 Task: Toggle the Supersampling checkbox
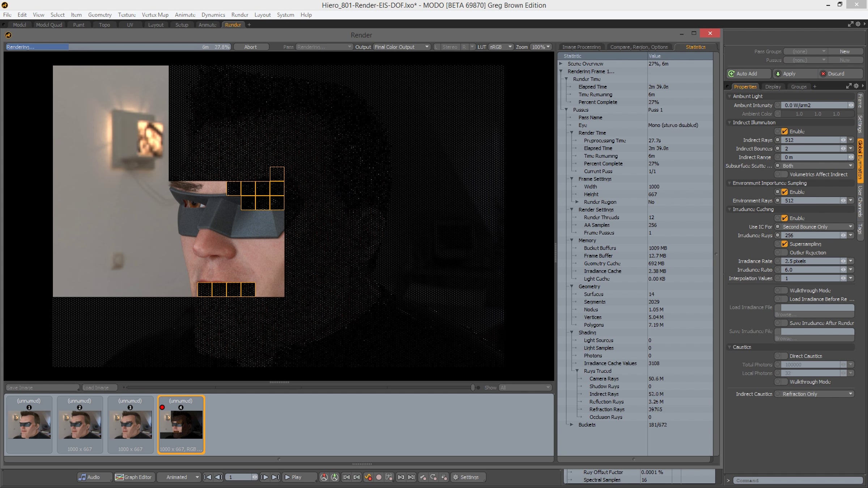[784, 244]
